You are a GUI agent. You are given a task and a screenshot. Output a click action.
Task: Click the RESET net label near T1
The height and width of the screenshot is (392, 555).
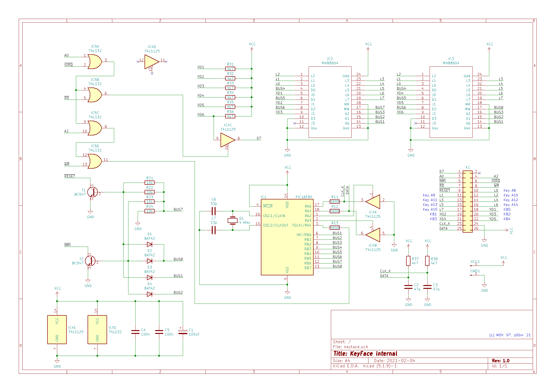point(70,176)
